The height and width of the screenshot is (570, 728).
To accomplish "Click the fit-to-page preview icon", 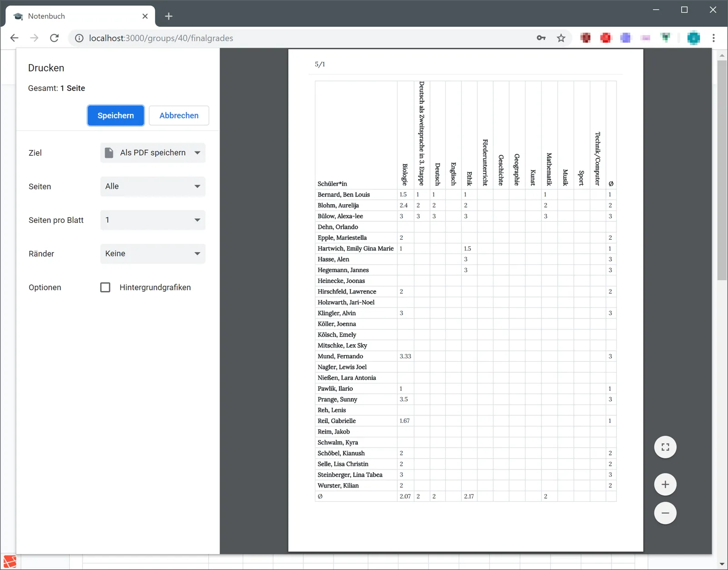I will click(665, 447).
